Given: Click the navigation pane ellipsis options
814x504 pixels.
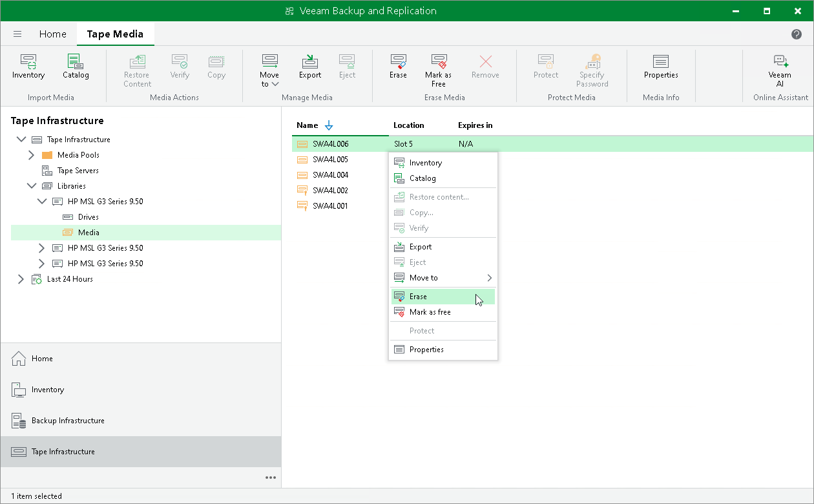Looking at the screenshot, I should pyautogui.click(x=271, y=478).
